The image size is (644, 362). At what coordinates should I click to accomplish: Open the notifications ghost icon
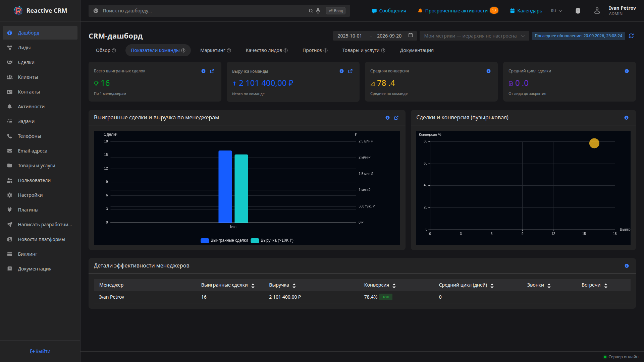(x=578, y=11)
